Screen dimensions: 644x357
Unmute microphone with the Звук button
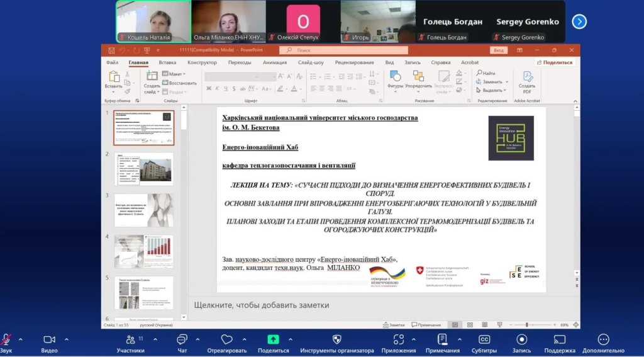click(6, 340)
